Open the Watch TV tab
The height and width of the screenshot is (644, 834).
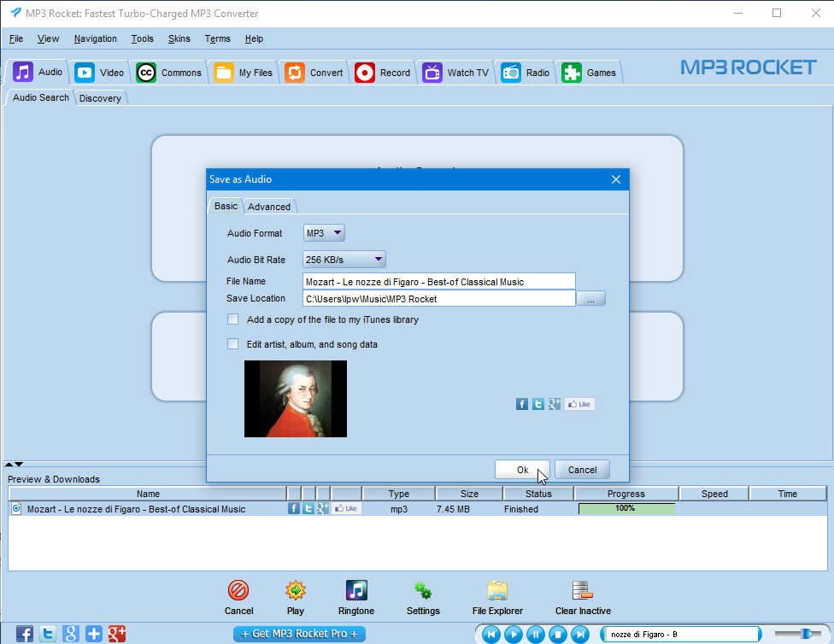pos(455,73)
